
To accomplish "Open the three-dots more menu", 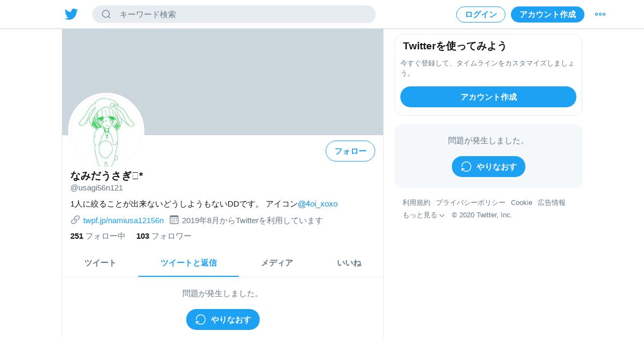I will coord(600,14).
